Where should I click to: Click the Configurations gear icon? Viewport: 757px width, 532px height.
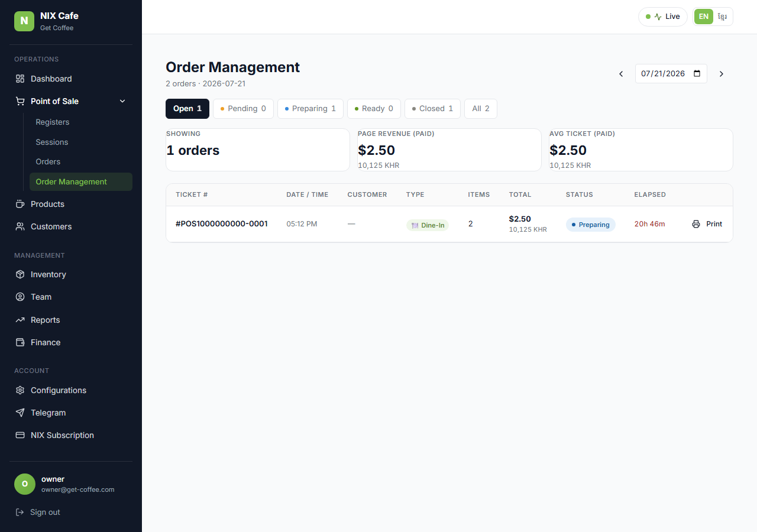coord(20,390)
